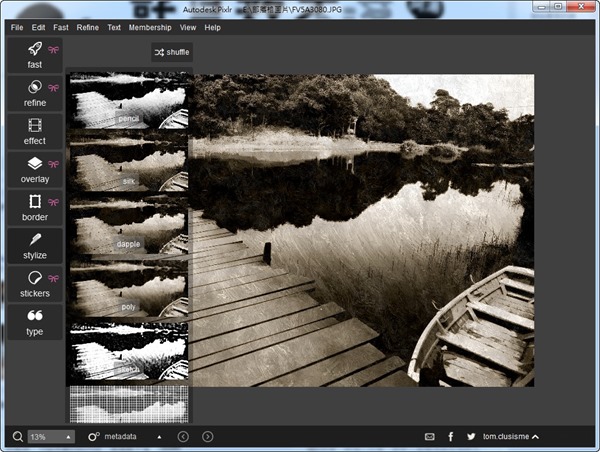Screen dimensions: 600x452
Task: Go to previous with left arrow button
Action: [x=183, y=437]
